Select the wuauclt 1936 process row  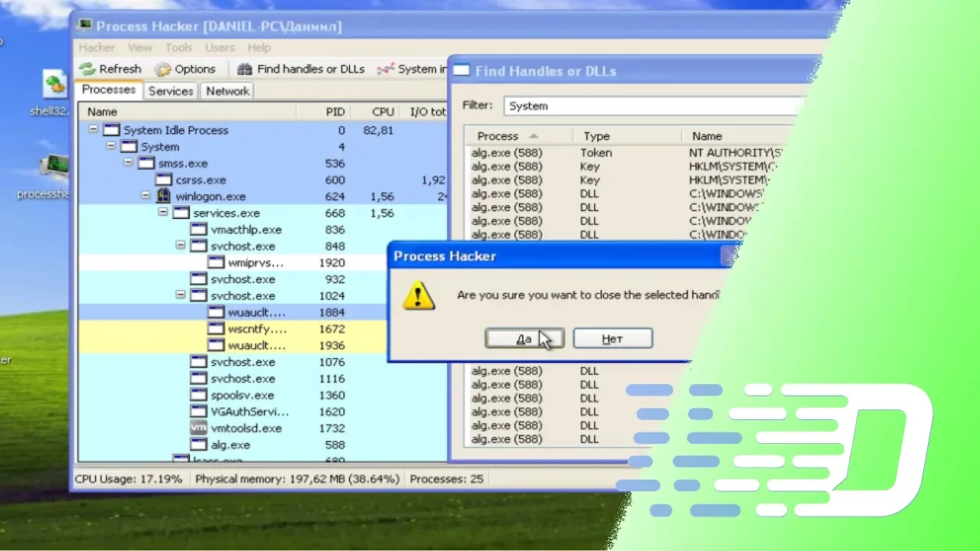[x=263, y=345]
